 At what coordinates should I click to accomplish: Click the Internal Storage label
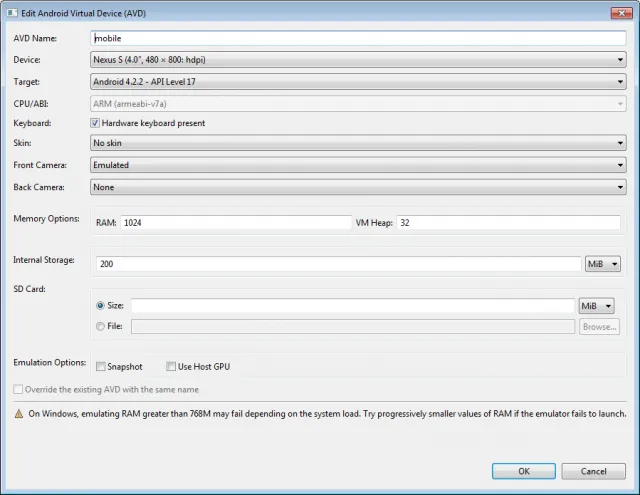(44, 260)
